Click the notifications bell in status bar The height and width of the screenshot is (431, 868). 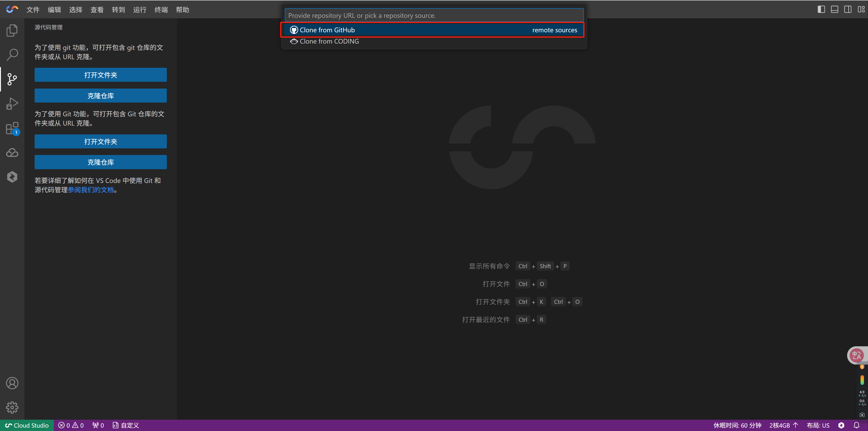click(856, 425)
